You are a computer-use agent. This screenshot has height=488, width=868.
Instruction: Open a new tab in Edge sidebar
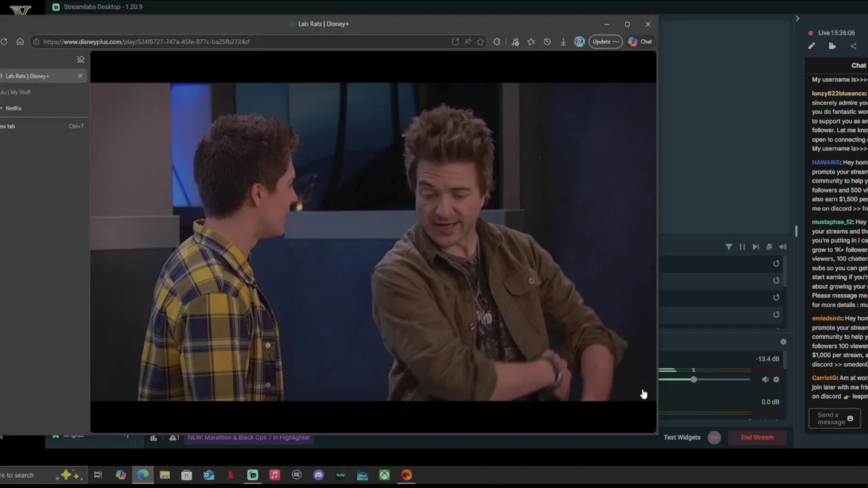(x=42, y=126)
